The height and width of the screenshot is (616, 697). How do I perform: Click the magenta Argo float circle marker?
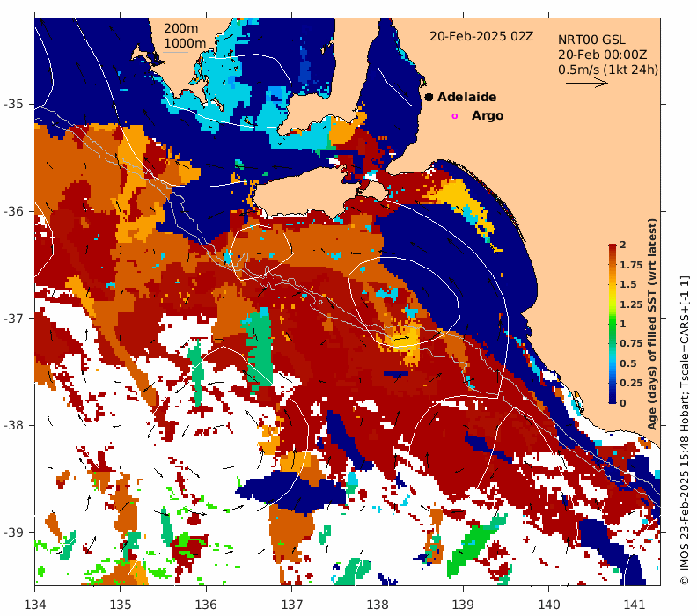pyautogui.click(x=454, y=116)
